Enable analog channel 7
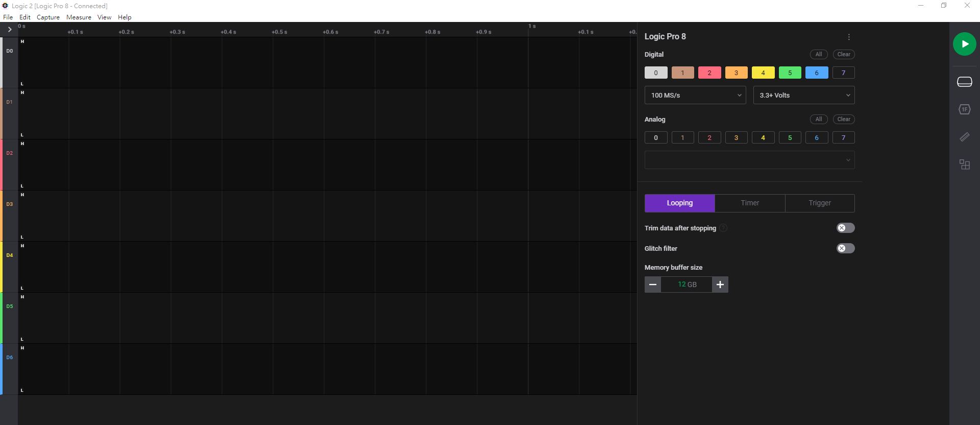The height and width of the screenshot is (425, 980). point(844,137)
